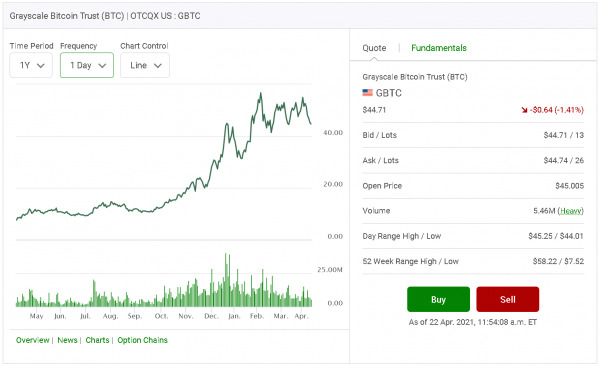Viewport: 600px width, 367px height.
Task: Open the Time Period 1Y dropdown
Action: [31, 65]
